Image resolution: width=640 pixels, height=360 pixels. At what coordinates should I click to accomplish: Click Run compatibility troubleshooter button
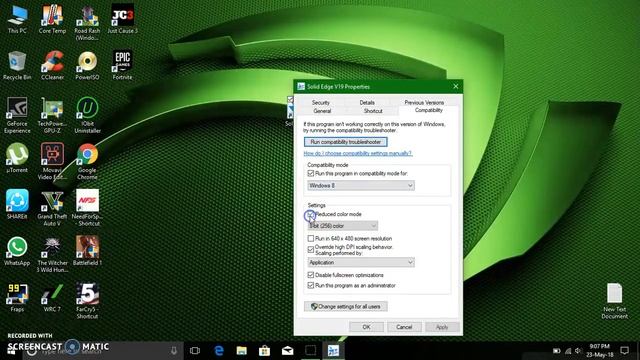346,142
